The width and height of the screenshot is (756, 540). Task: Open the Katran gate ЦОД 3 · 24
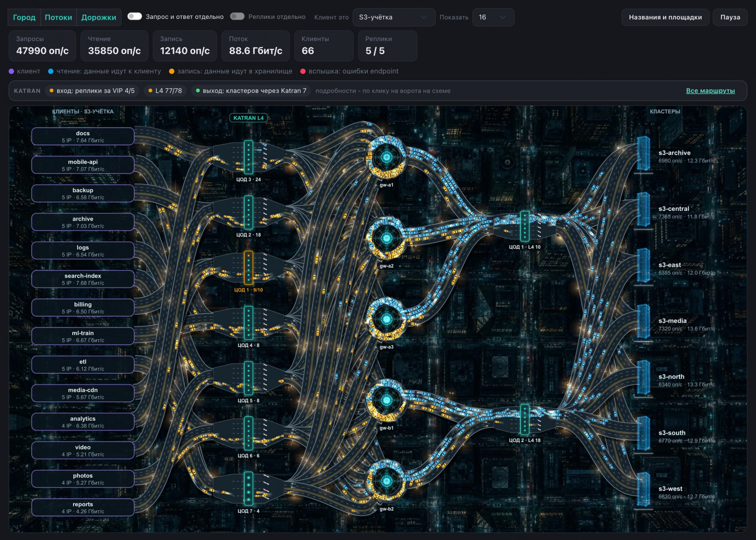(249, 157)
